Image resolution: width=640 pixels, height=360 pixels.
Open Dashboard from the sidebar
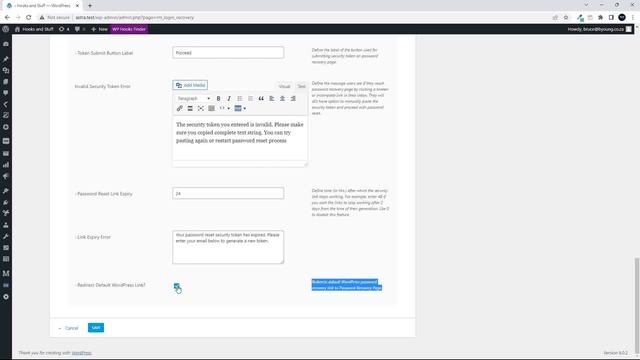click(6, 44)
